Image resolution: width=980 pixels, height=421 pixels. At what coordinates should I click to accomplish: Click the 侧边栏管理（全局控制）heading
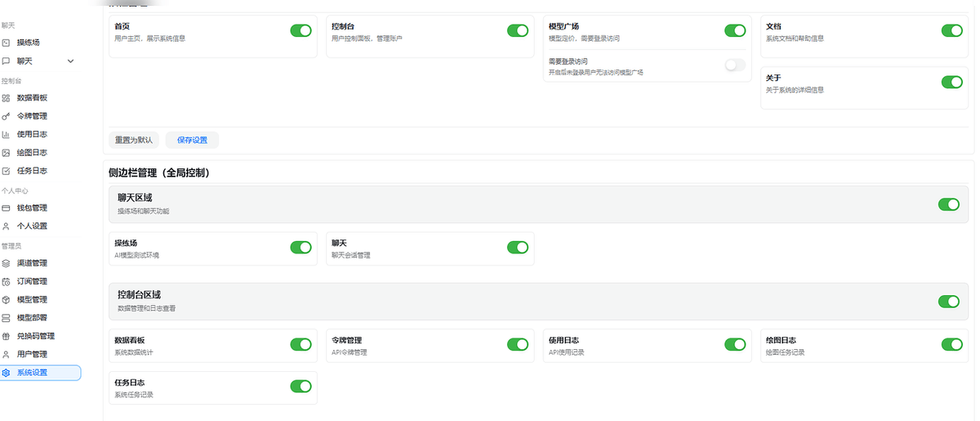(159, 172)
